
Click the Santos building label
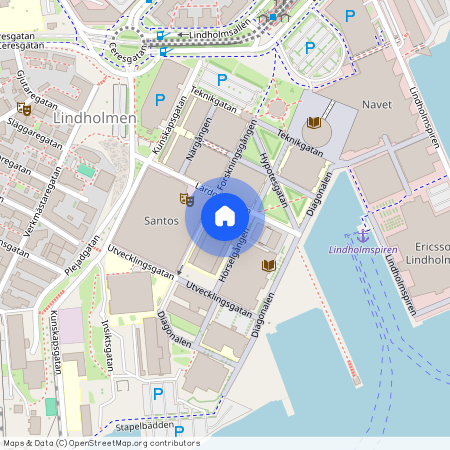[161, 221]
